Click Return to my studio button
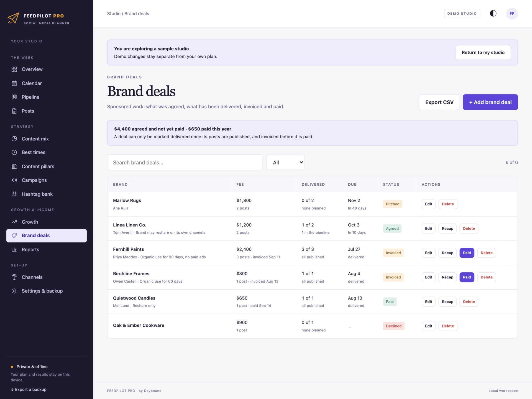532x399 pixels. pos(483,52)
